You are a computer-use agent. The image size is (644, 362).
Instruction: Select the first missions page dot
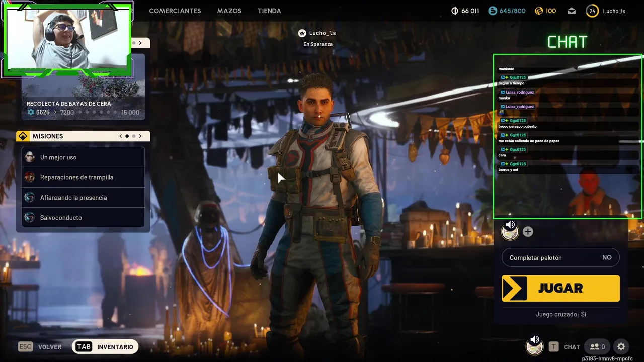pyautogui.click(x=127, y=136)
